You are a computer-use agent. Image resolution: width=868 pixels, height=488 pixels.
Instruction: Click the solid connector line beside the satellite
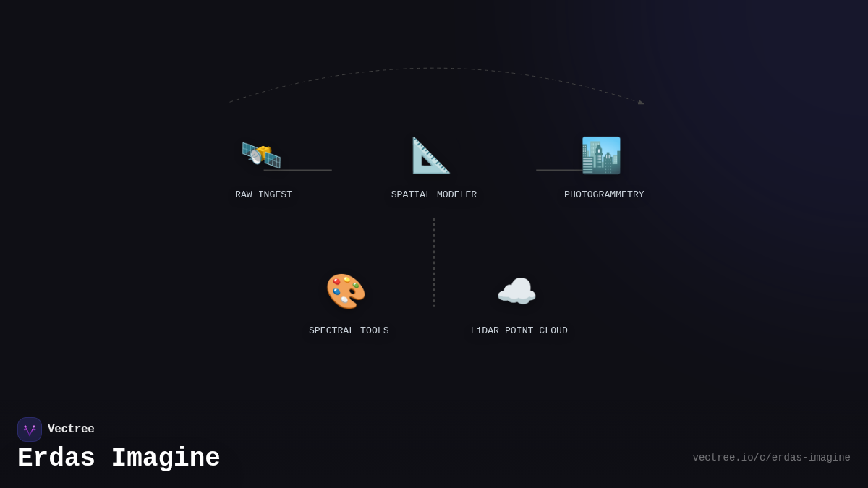304,171
